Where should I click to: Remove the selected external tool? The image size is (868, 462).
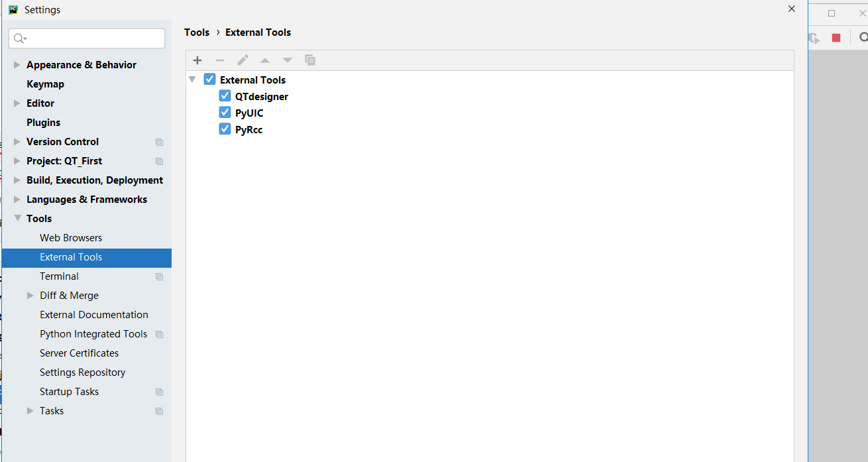(220, 60)
